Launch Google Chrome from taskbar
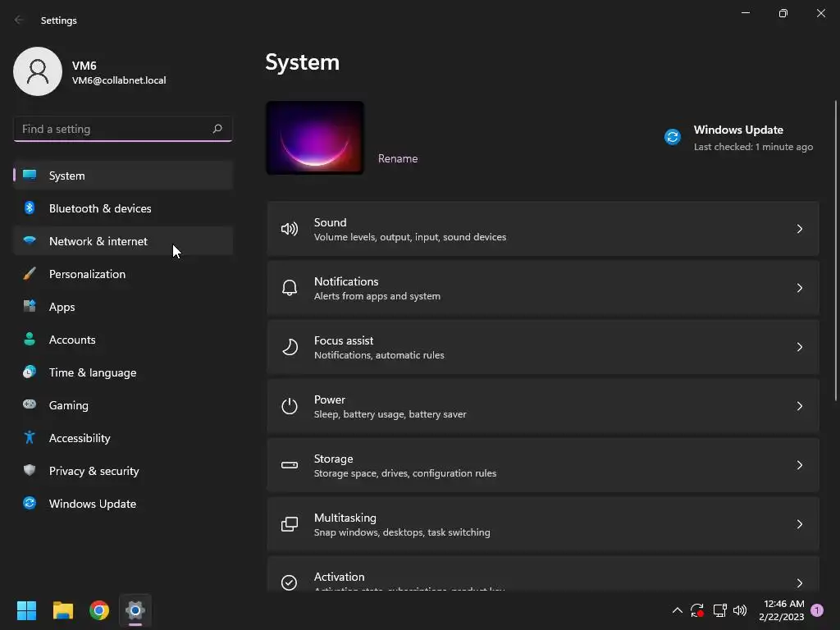 pyautogui.click(x=99, y=610)
